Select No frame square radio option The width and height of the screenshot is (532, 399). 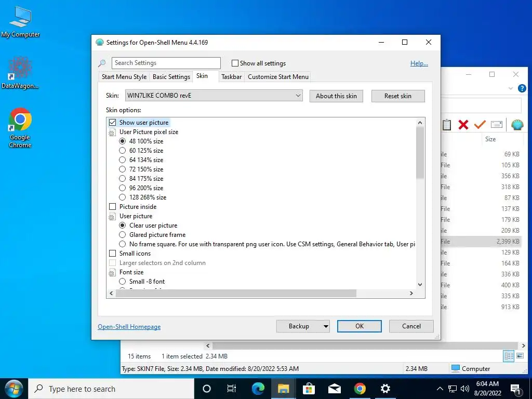(x=122, y=244)
